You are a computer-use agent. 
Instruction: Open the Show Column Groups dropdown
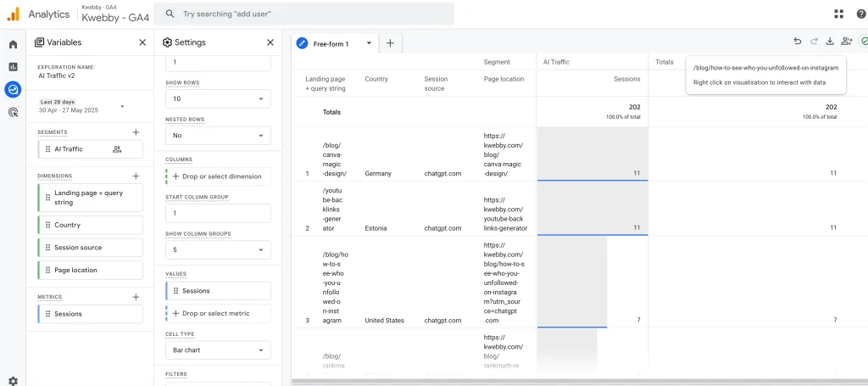pos(218,249)
